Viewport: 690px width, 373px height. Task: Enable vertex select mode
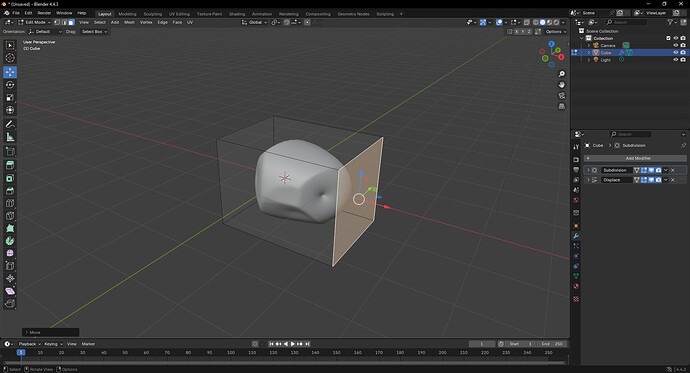tap(57, 22)
